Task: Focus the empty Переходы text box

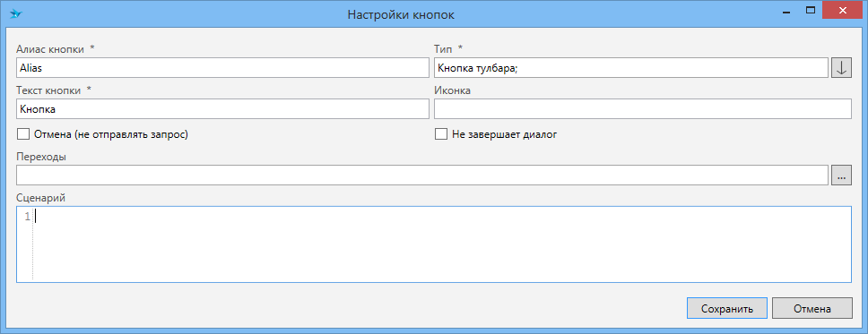Action: coord(422,176)
